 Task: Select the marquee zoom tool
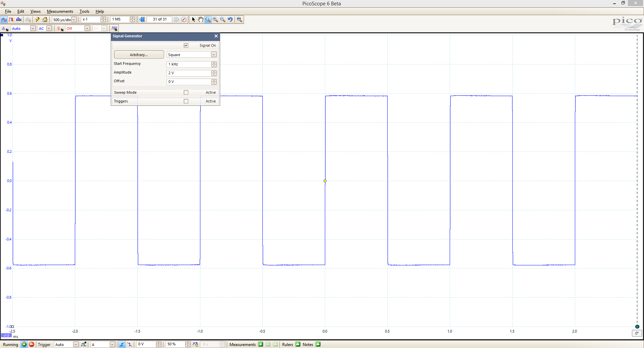tap(208, 19)
